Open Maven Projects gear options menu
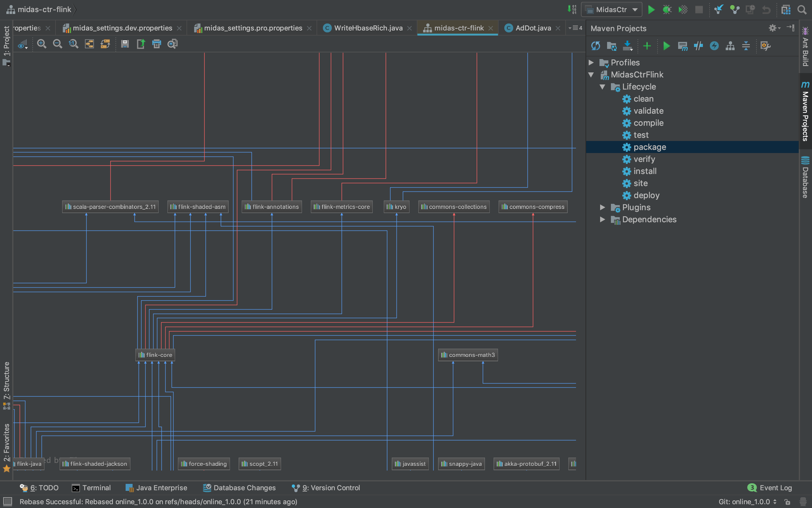The height and width of the screenshot is (508, 812). pos(775,28)
